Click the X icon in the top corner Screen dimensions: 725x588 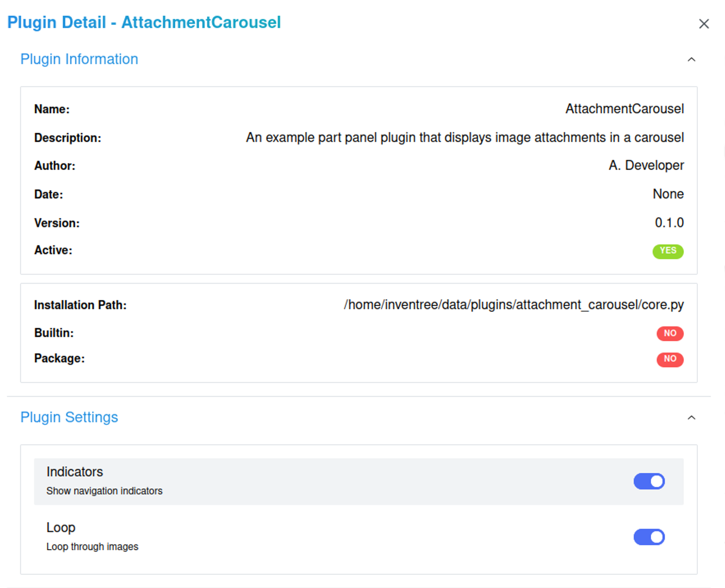704,24
